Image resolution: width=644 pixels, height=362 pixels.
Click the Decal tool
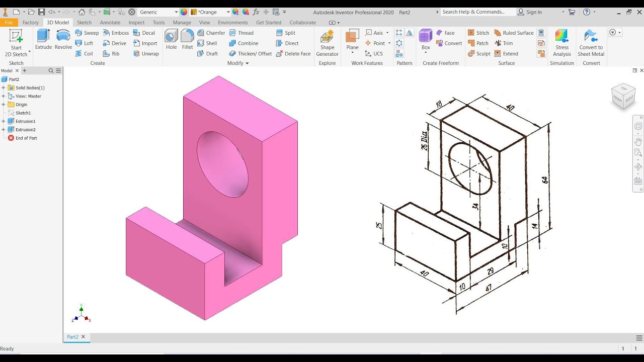[x=144, y=33]
